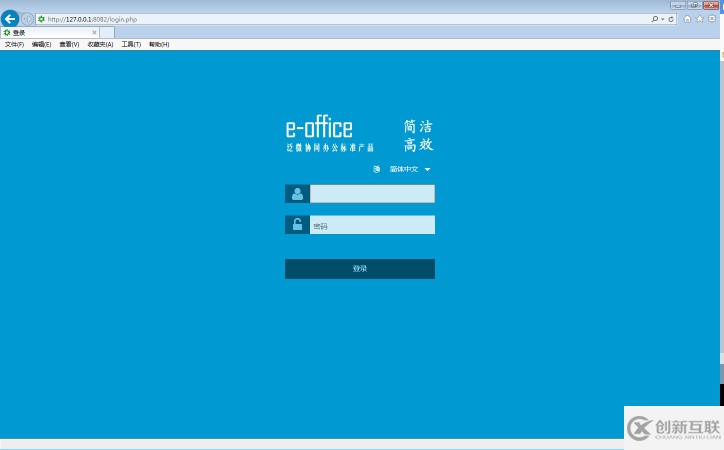Minimize the browser window
The width and height of the screenshot is (724, 450).
tap(677, 6)
